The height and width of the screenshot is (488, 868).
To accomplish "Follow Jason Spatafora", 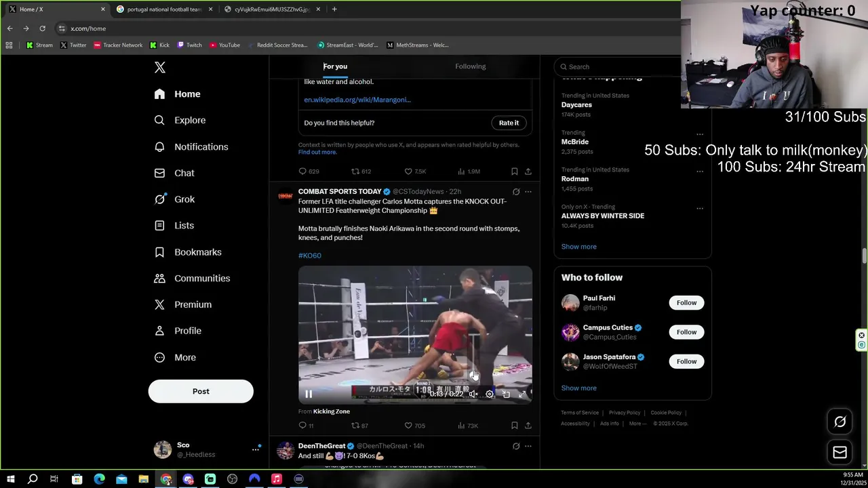I will click(x=686, y=361).
